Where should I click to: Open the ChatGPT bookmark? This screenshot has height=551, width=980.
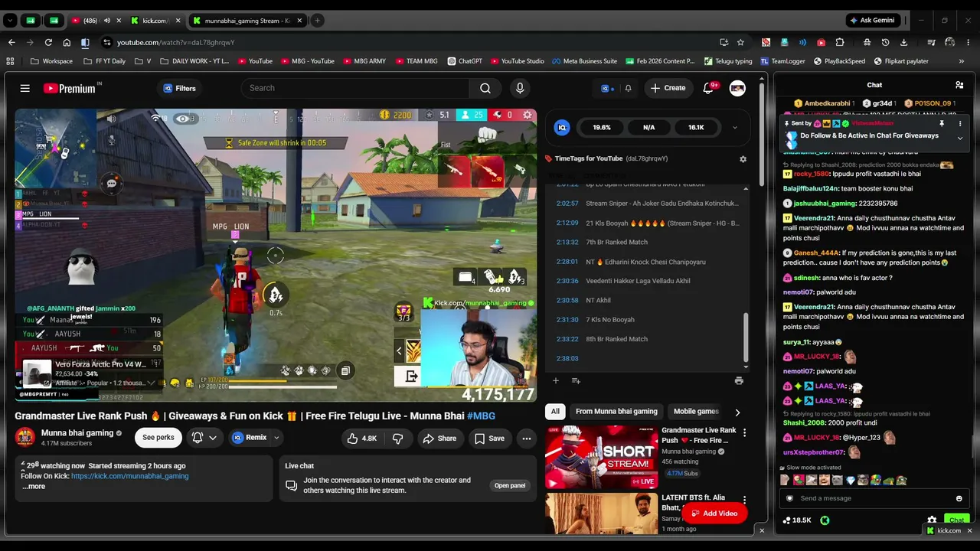point(465,61)
